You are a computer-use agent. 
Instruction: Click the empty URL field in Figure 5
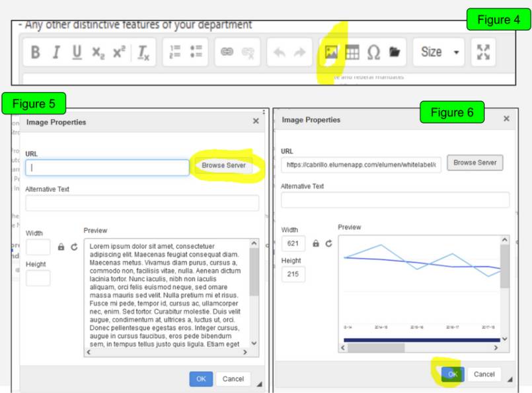pyautogui.click(x=107, y=168)
